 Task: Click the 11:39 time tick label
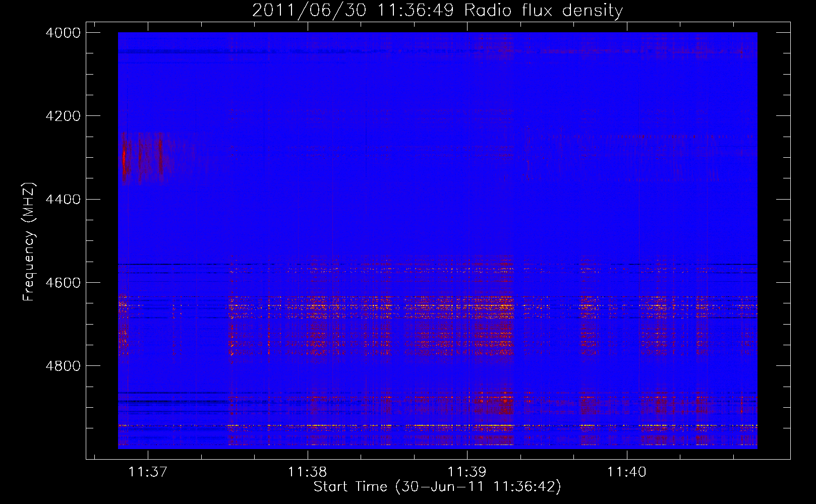coord(467,472)
